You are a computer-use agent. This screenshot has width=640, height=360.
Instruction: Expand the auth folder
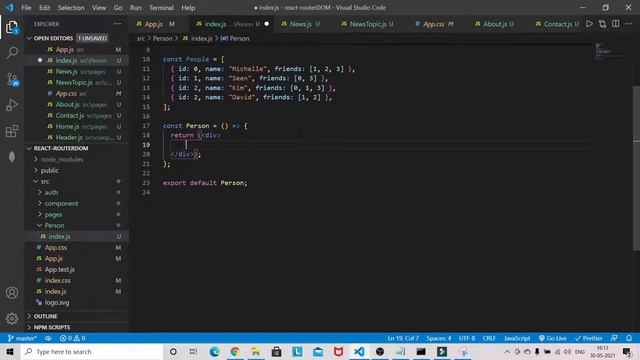pyautogui.click(x=51, y=192)
